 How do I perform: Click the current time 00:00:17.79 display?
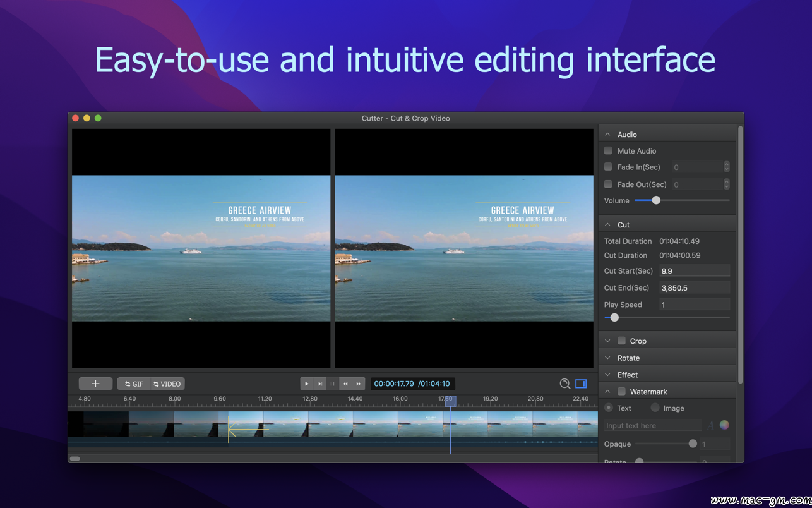point(394,384)
